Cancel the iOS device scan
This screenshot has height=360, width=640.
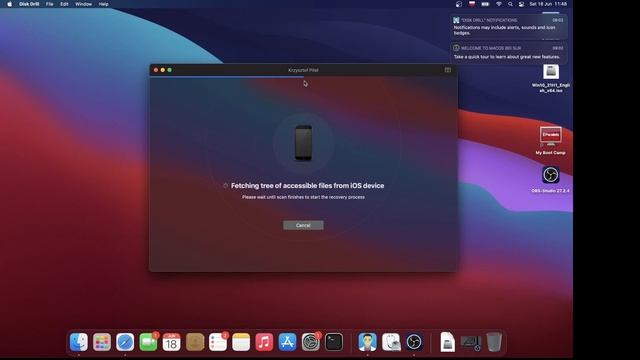pos(303,225)
